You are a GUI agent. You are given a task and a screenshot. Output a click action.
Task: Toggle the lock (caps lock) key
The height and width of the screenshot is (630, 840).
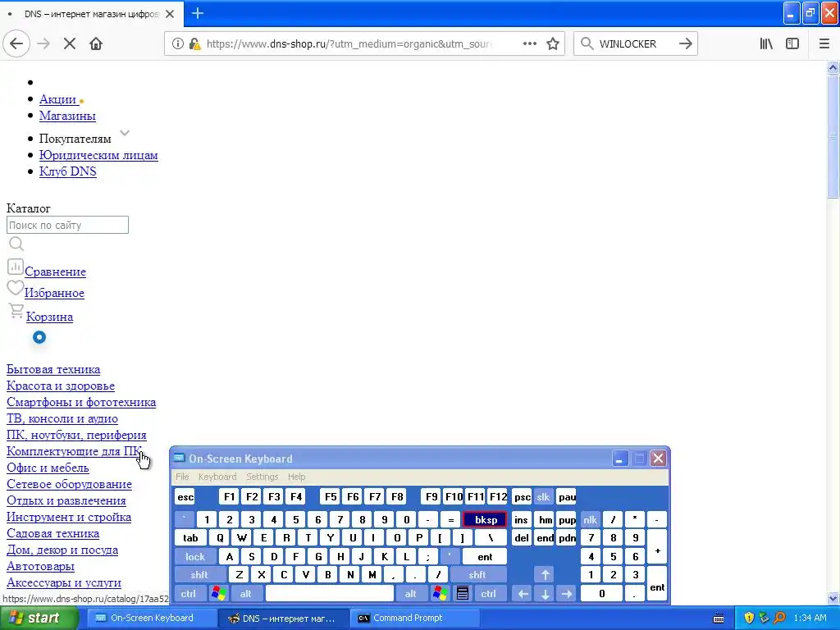click(x=195, y=557)
